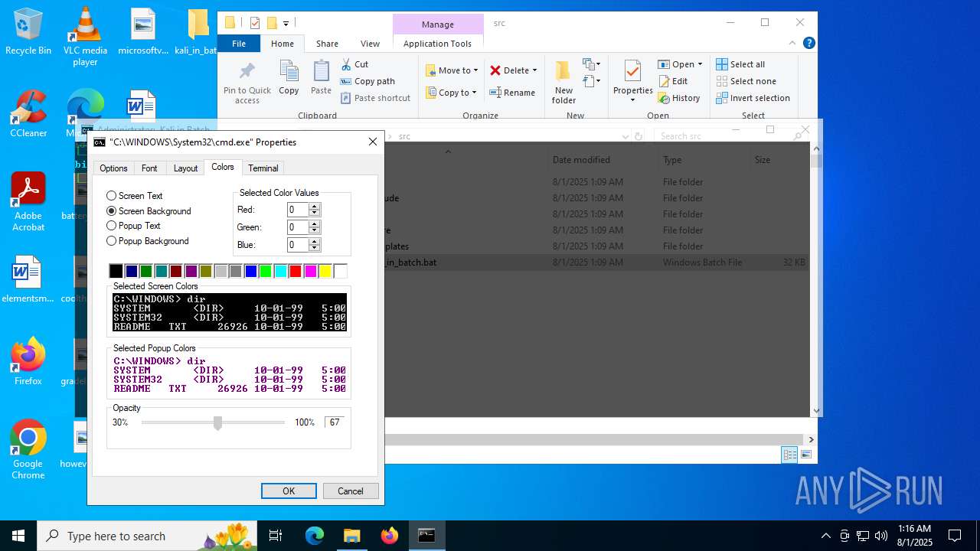980x551 pixels.
Task: Click History in the Open group
Action: (679, 98)
